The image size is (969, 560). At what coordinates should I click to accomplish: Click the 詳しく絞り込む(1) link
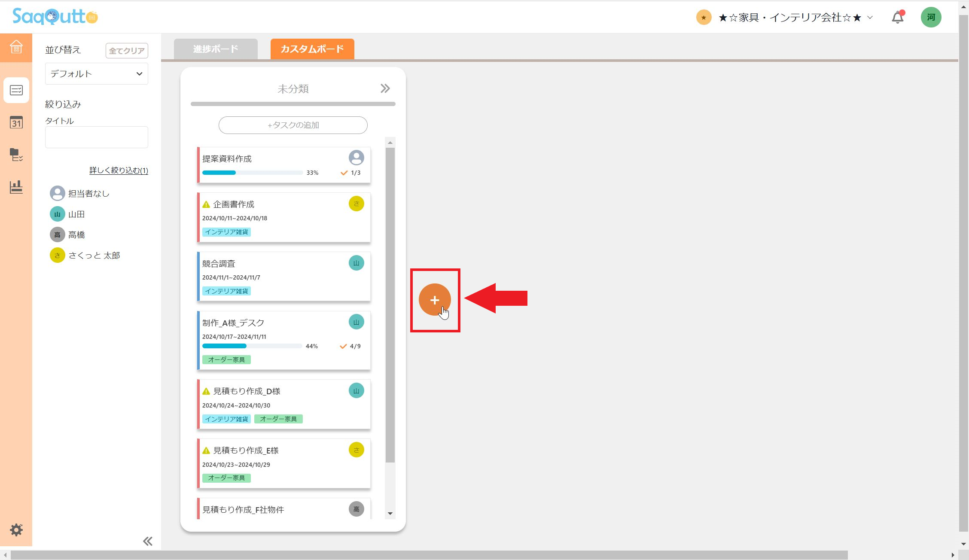click(x=119, y=170)
